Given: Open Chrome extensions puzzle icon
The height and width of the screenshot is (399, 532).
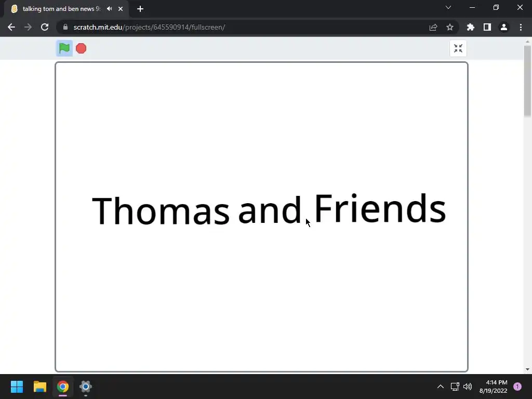Looking at the screenshot, I should tap(471, 27).
